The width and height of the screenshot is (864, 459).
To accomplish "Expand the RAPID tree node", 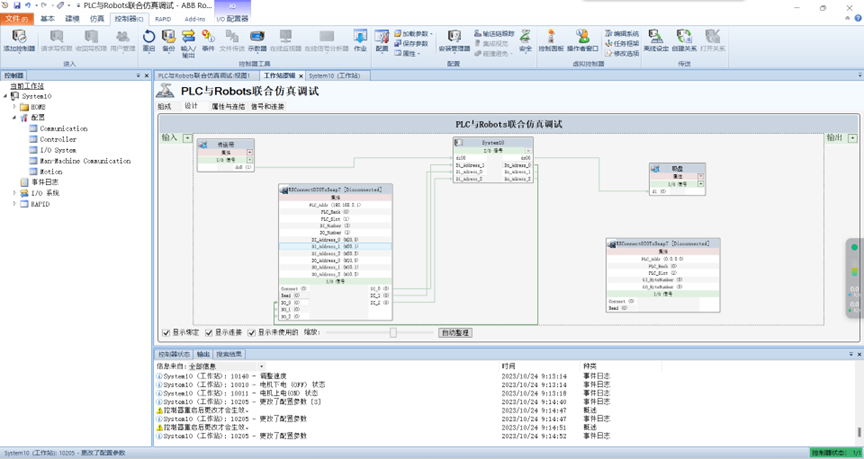I will (14, 204).
